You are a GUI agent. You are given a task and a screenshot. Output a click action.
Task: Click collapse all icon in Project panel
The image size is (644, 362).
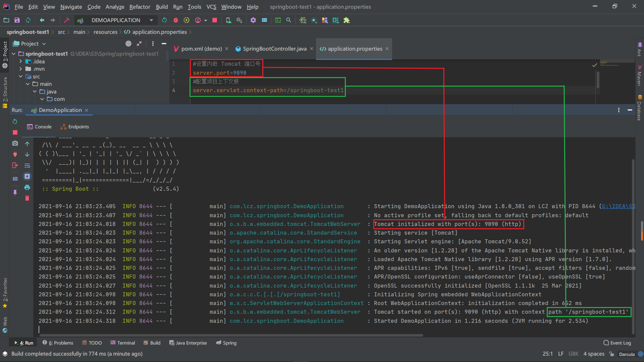coord(139,44)
